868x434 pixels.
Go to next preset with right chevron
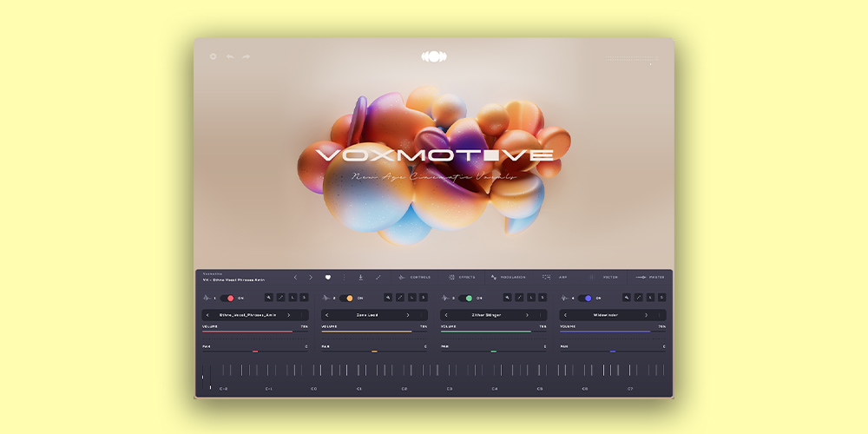pos(311,278)
